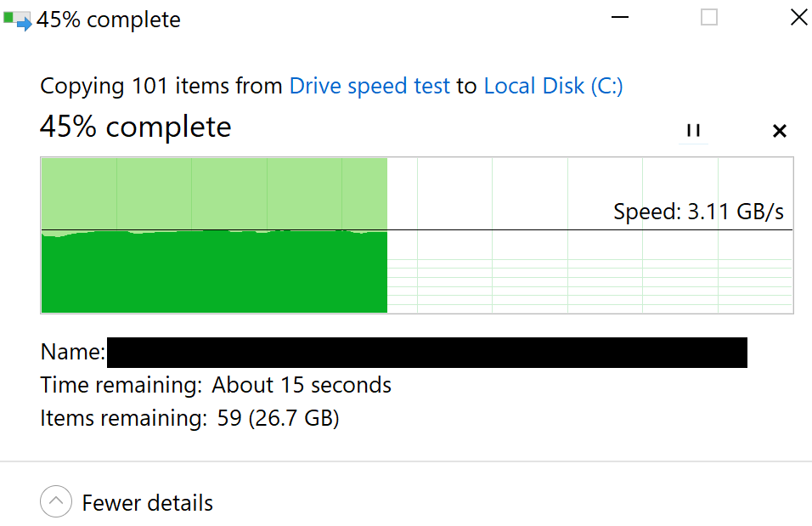812x526 pixels.
Task: Click the dark green transfer speed graph area
Action: click(x=214, y=272)
